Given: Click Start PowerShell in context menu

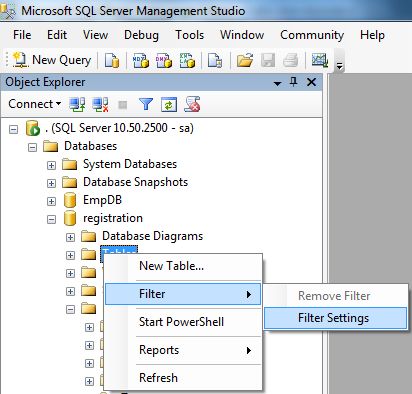Looking at the screenshot, I should [x=183, y=322].
